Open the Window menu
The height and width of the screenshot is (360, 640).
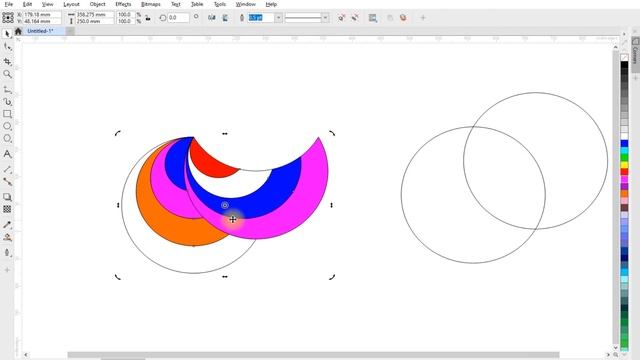coord(246,4)
